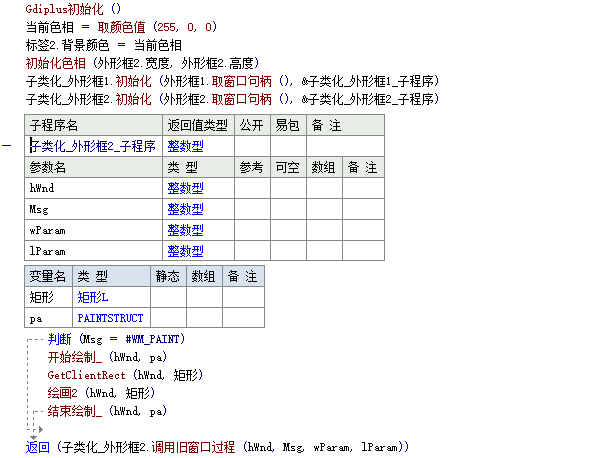605x458 pixels.
Task: Click the 返回值类型 header cell
Action: (x=198, y=125)
